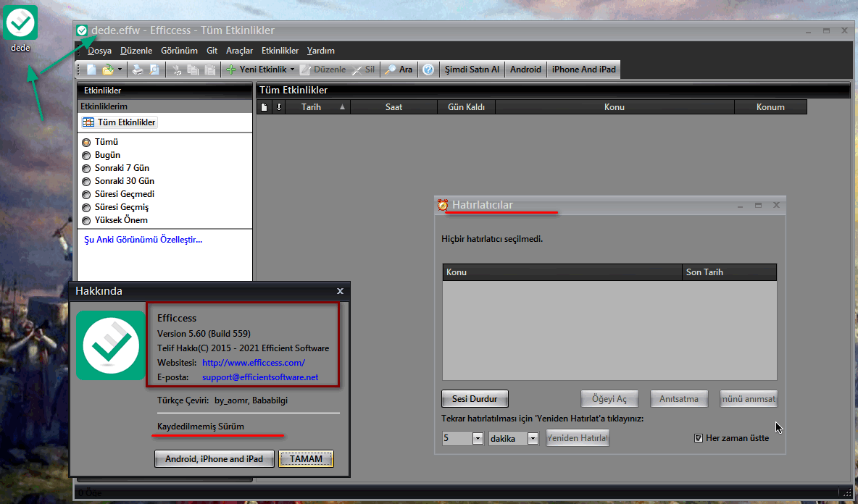This screenshot has width=858, height=504.
Task: Open the Araçlar menu
Action: pyautogui.click(x=240, y=51)
